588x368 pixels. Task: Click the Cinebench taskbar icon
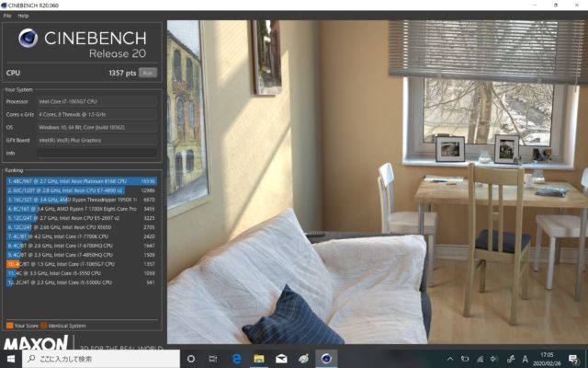(x=326, y=359)
